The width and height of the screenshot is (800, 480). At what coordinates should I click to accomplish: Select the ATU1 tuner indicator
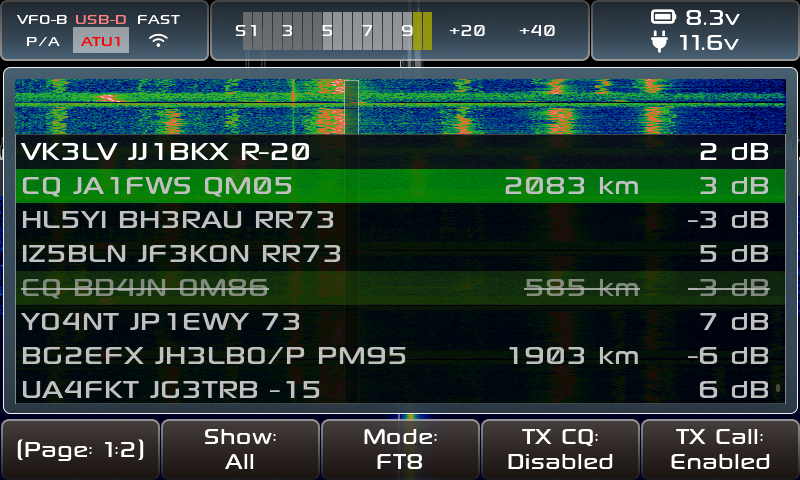[100, 41]
